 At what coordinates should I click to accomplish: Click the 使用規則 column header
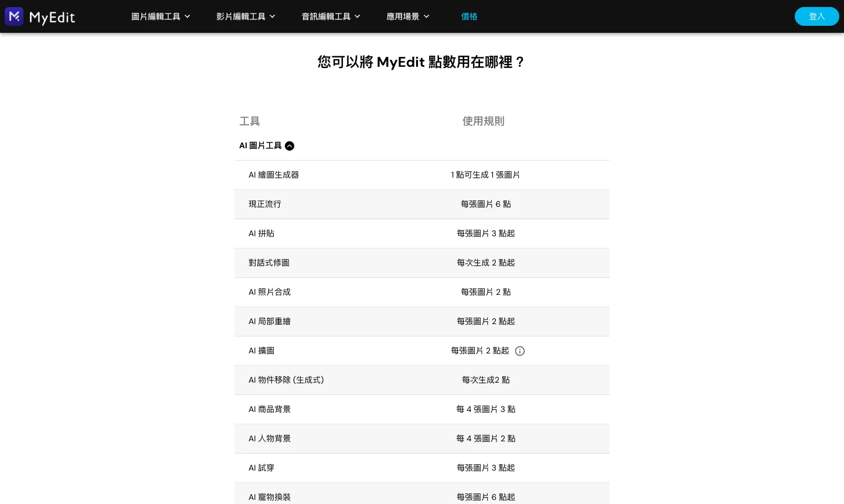[x=484, y=121]
